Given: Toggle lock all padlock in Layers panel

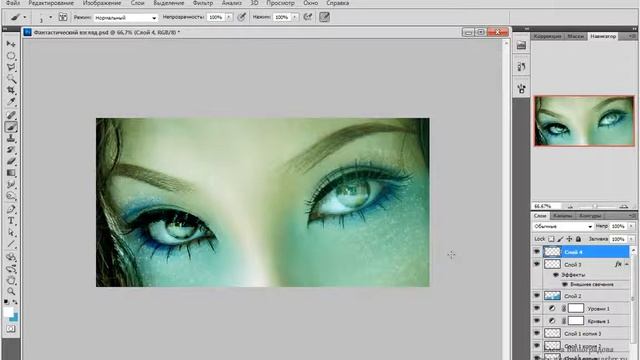Looking at the screenshot, I should coord(578,239).
